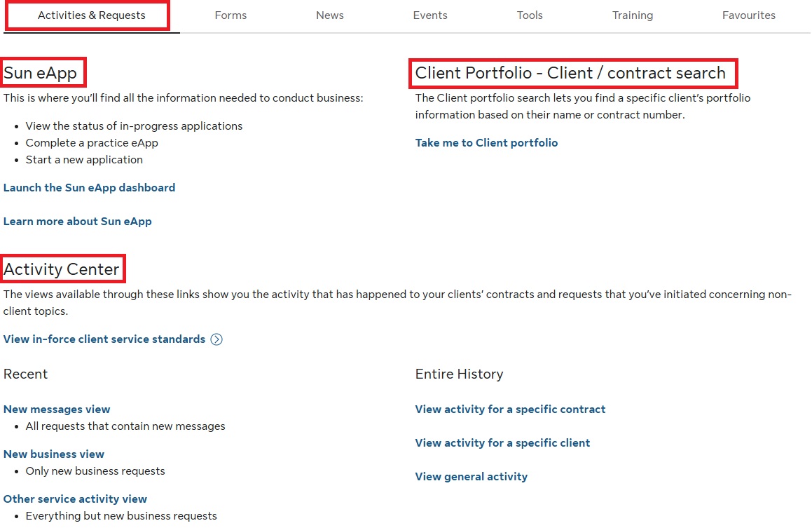Viewport: 812px width, 528px height.
Task: Select the New business view link
Action: [x=54, y=454]
